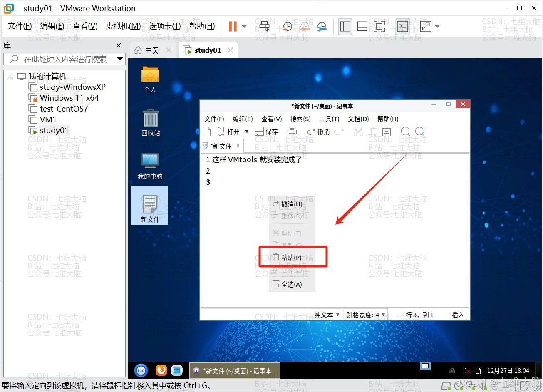Open the VMware 查看(V) menu
Screen dimensions: 543x392
tap(85, 26)
